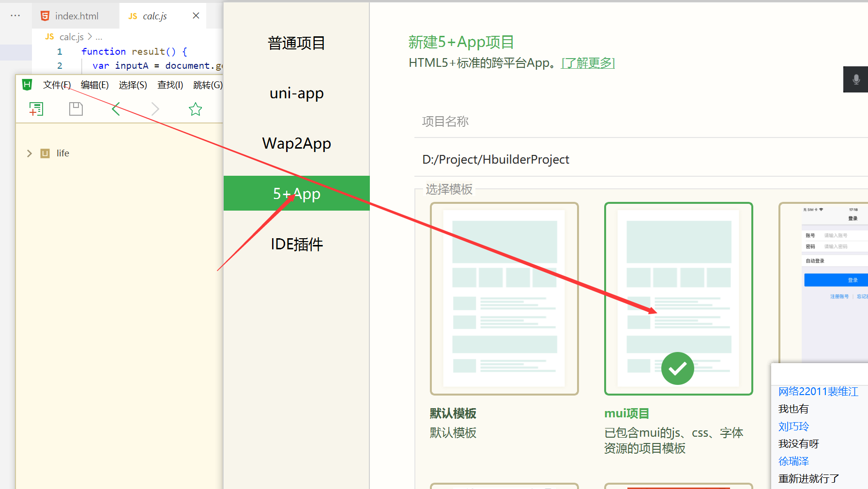Click the new file toolbar icon

click(36, 109)
